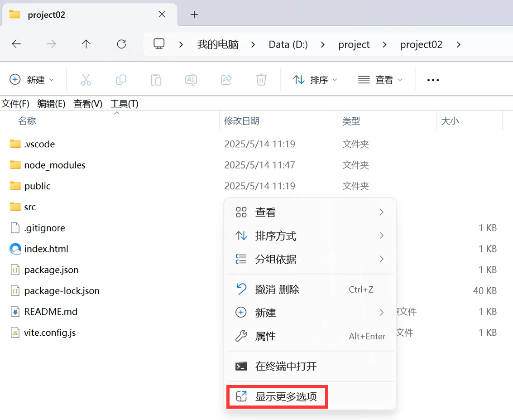Select the public folder icon
The image size is (513, 420).
pos(15,186)
